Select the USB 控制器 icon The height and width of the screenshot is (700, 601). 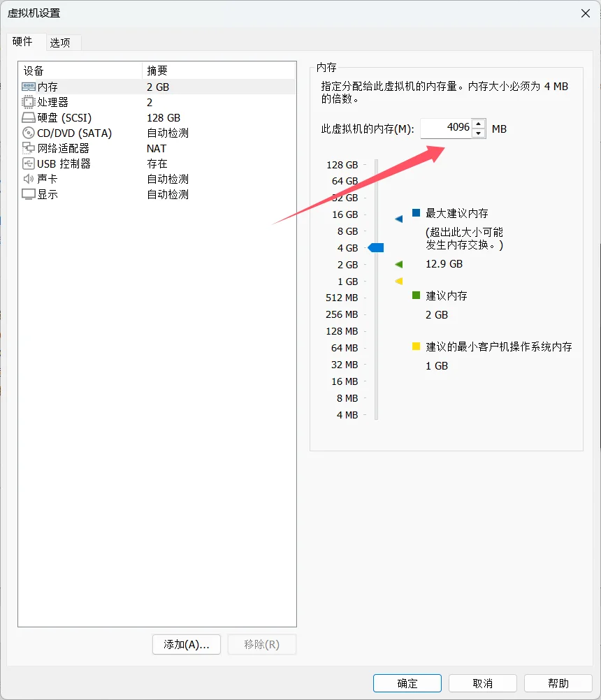29,164
